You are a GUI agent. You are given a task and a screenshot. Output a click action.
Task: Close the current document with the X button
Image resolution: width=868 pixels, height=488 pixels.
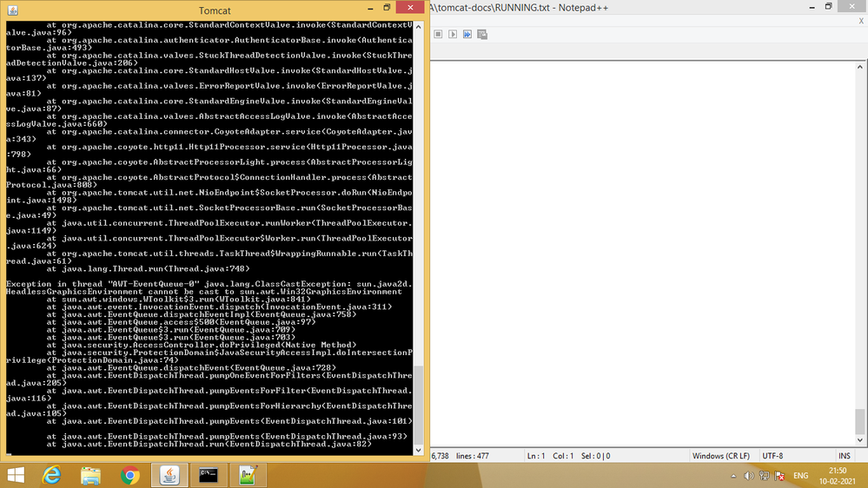[x=861, y=21]
